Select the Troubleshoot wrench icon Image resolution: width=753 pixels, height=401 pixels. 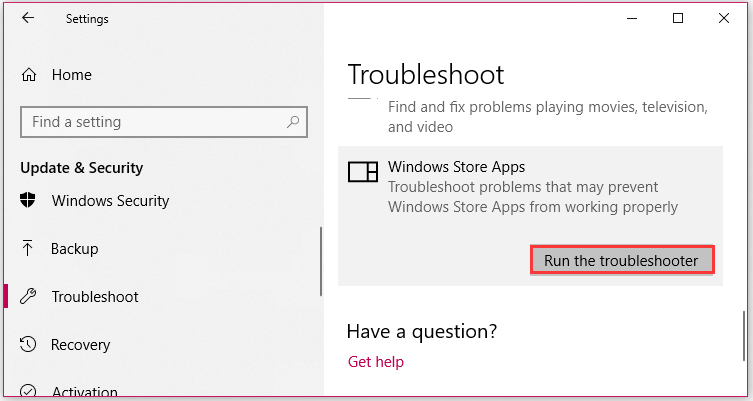[x=28, y=296]
